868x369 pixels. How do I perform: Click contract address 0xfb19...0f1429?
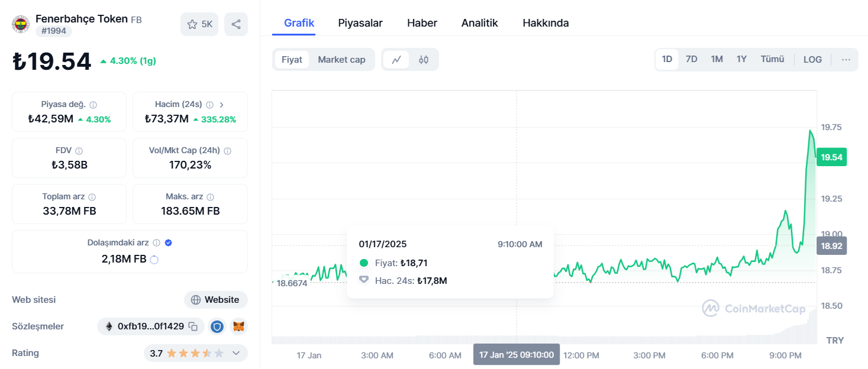(x=150, y=326)
